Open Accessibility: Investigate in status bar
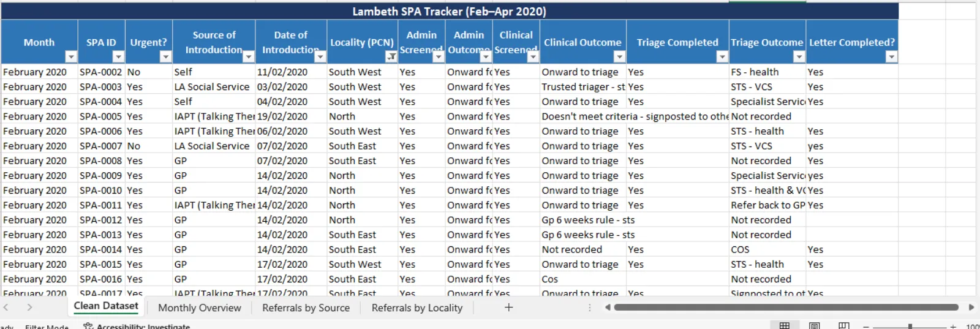The image size is (980, 329). coord(137,327)
